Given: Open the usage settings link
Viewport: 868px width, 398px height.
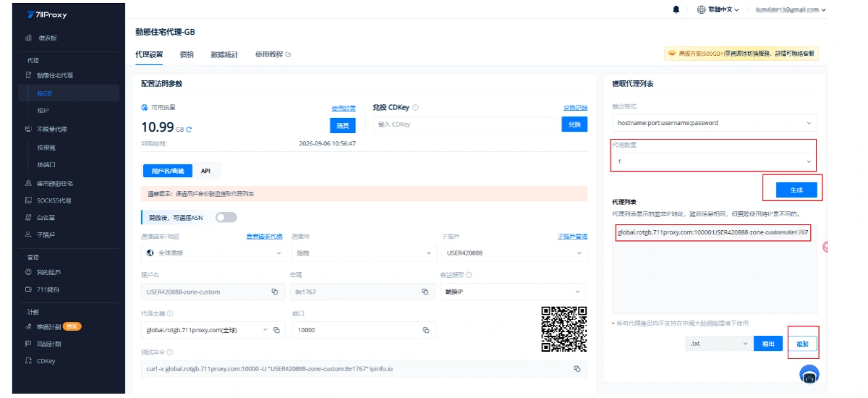Looking at the screenshot, I should (x=344, y=109).
